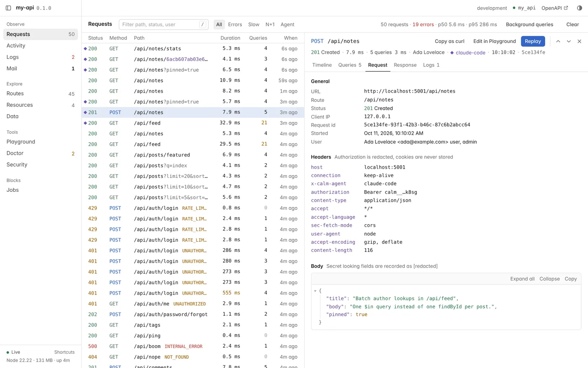588x368 pixels.
Task: Switch to the Logs 1 tab
Action: [x=431, y=65]
